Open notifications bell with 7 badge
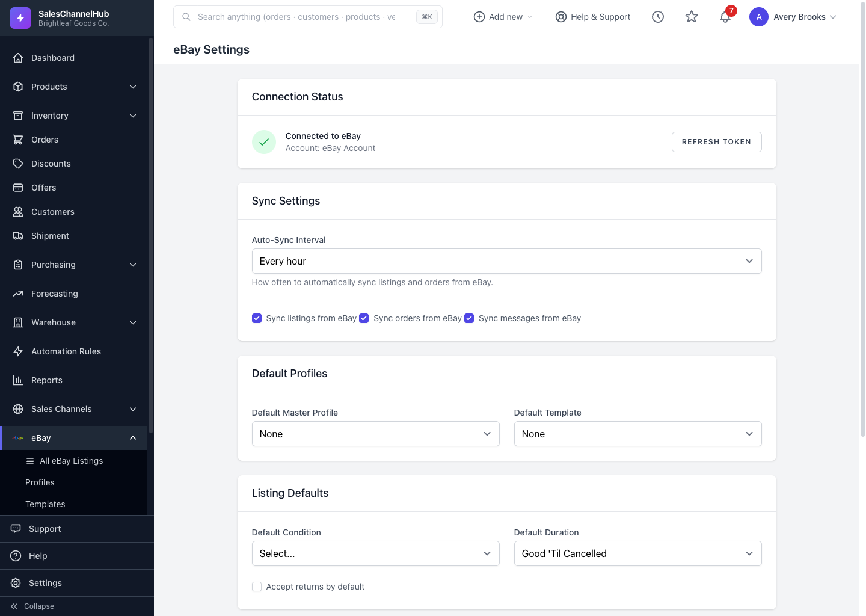This screenshot has height=616, width=866. tap(725, 17)
